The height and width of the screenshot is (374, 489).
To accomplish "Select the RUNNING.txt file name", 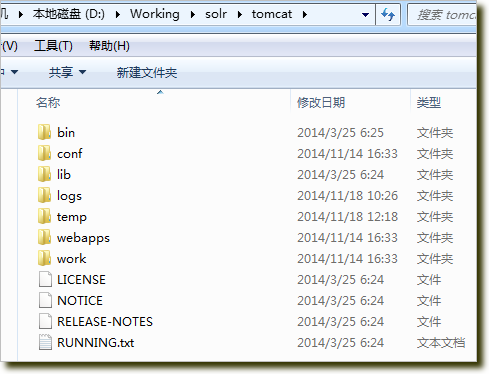I will (x=96, y=343).
